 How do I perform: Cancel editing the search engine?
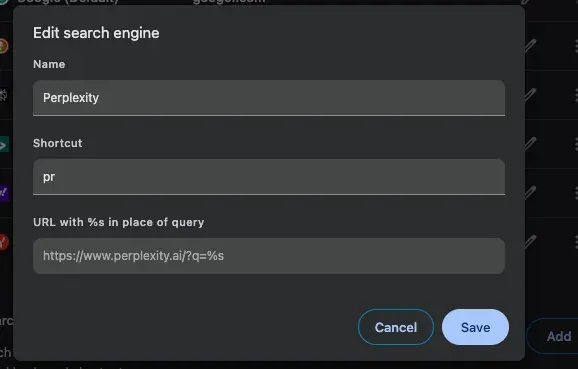396,327
